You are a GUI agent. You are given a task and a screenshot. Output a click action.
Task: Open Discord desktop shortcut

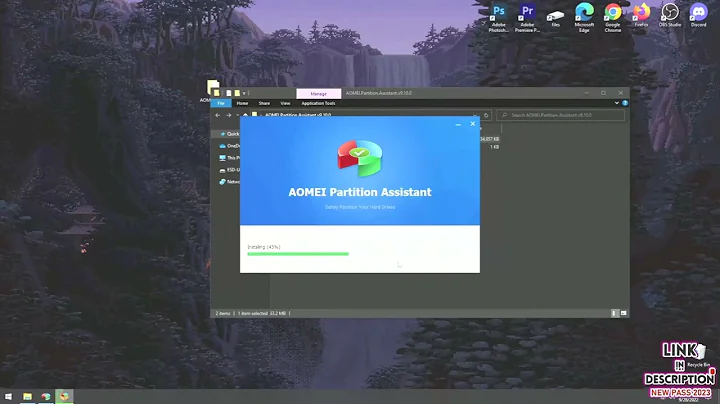698,16
